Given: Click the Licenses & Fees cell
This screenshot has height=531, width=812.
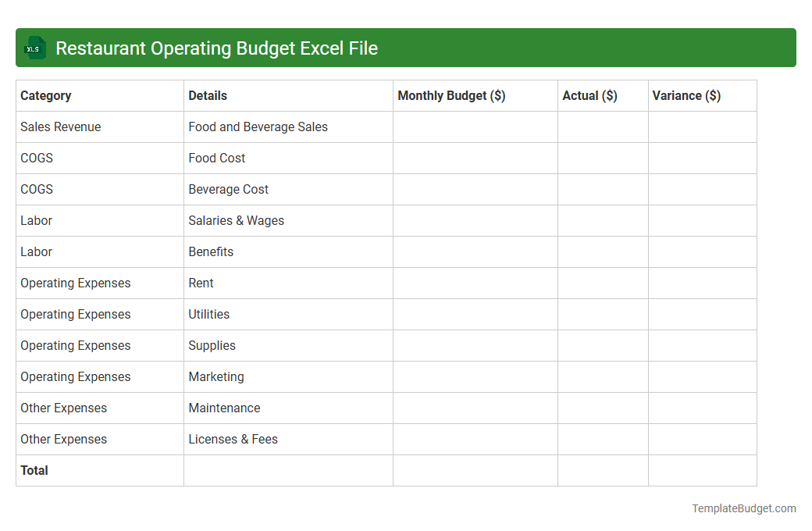Looking at the screenshot, I should (x=232, y=439).
